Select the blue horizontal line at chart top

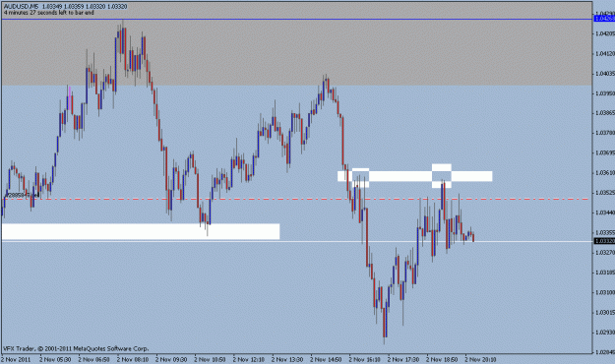(x=296, y=19)
